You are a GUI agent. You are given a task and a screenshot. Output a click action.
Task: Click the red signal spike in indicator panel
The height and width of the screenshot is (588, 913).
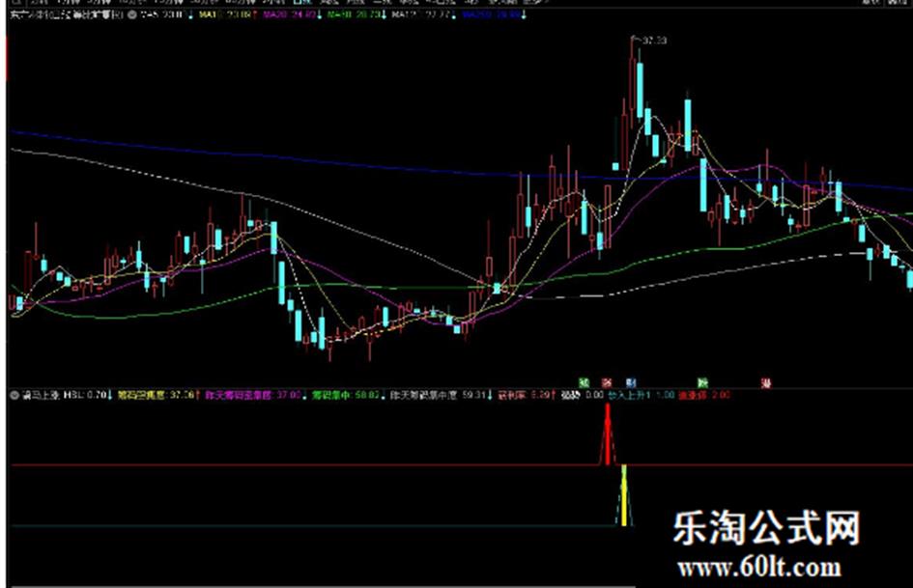coord(608,434)
